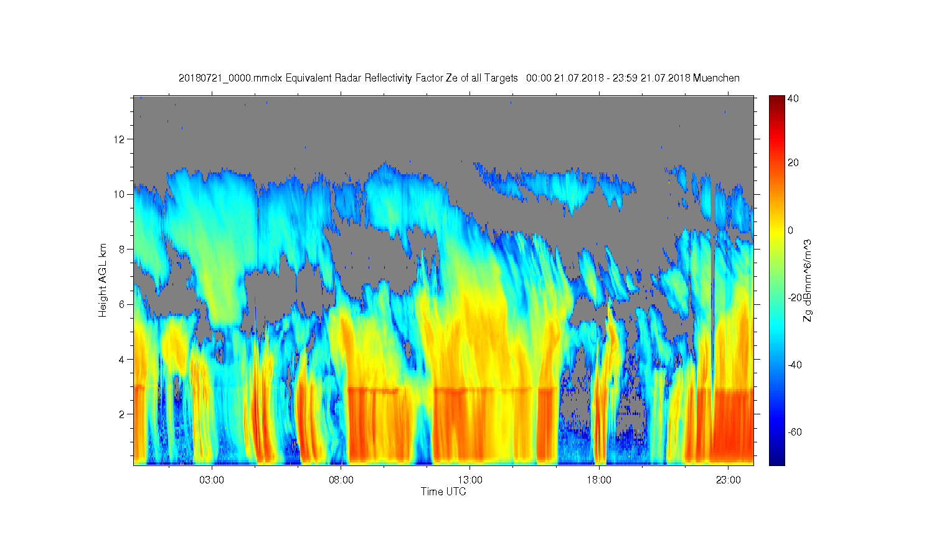The image size is (934, 560).
Task: Click the '03:00' time tick label
Action: 212,480
